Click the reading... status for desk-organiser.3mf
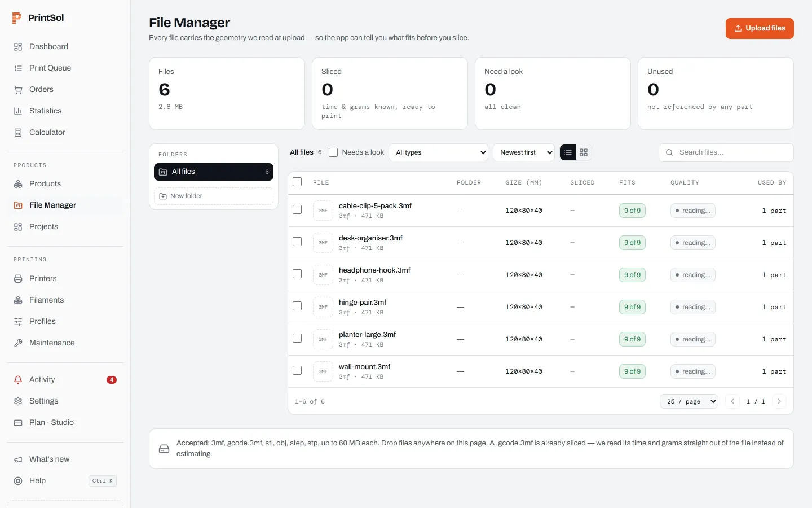 click(693, 243)
